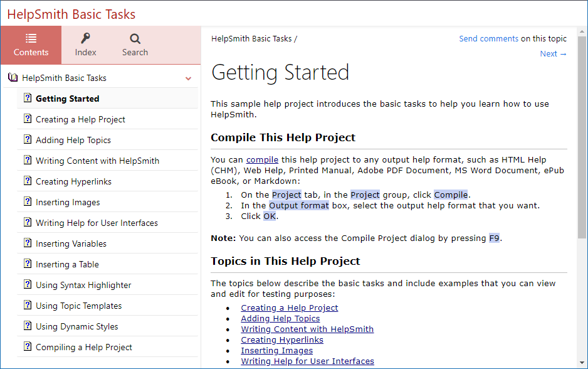Click the HelpSmith Basic Tasks page title
The height and width of the screenshot is (369, 588).
pos(71,14)
